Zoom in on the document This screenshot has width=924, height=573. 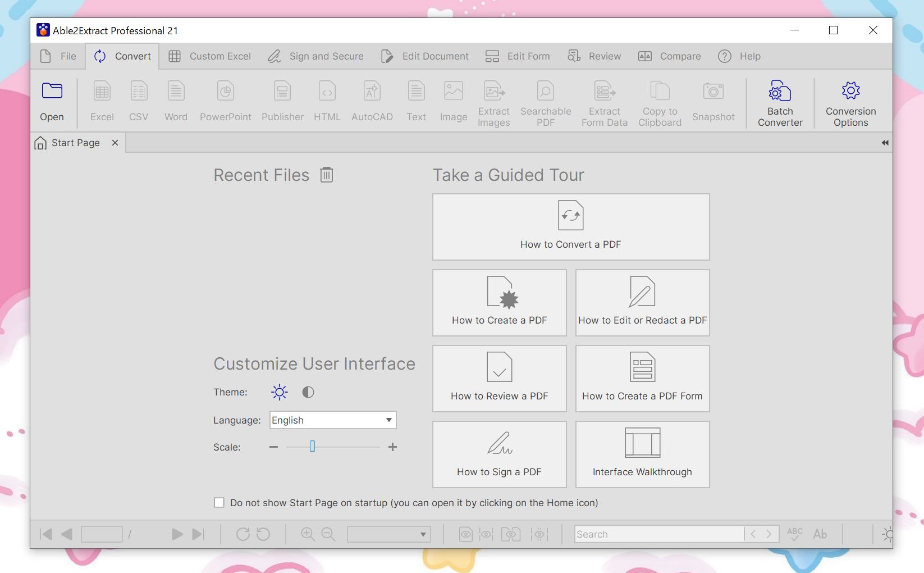tap(308, 534)
